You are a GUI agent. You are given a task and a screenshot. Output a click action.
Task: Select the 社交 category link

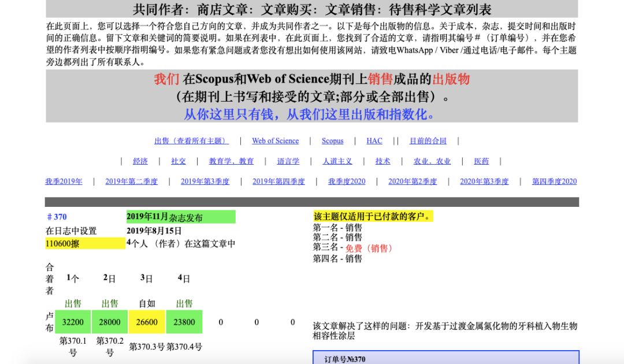179,161
